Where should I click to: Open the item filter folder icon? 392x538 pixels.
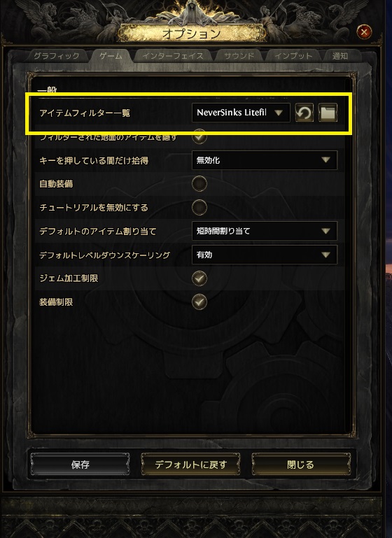328,113
